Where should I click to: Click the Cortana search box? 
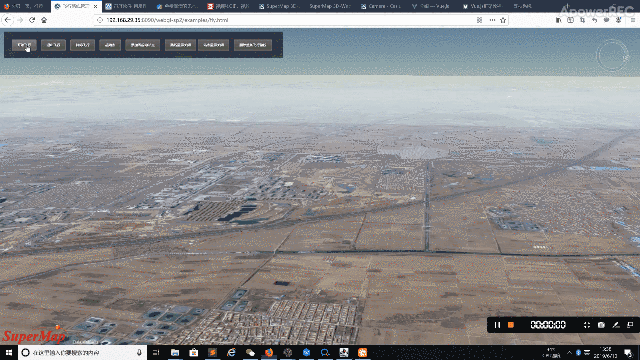[83, 352]
